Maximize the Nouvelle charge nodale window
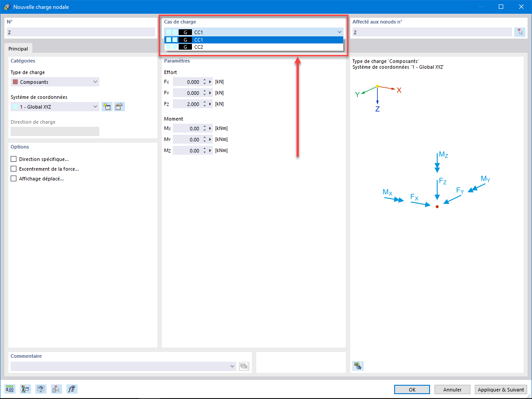The width and height of the screenshot is (532, 399). coord(501,7)
